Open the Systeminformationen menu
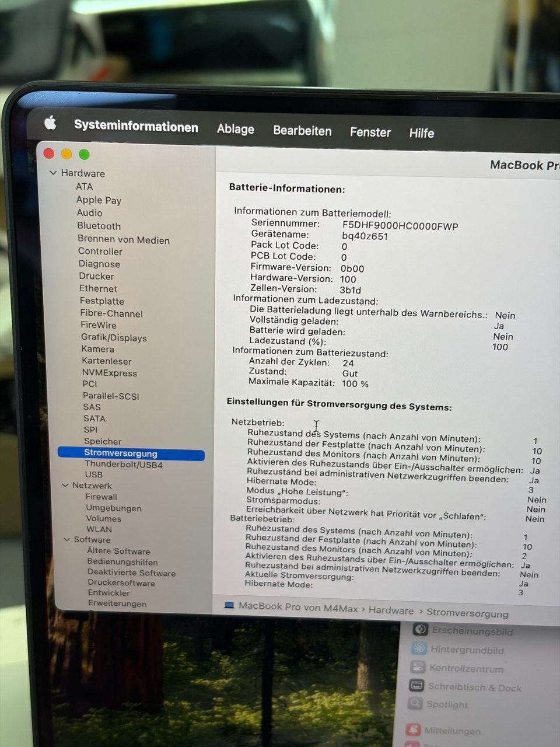The image size is (560, 747). 136,126
